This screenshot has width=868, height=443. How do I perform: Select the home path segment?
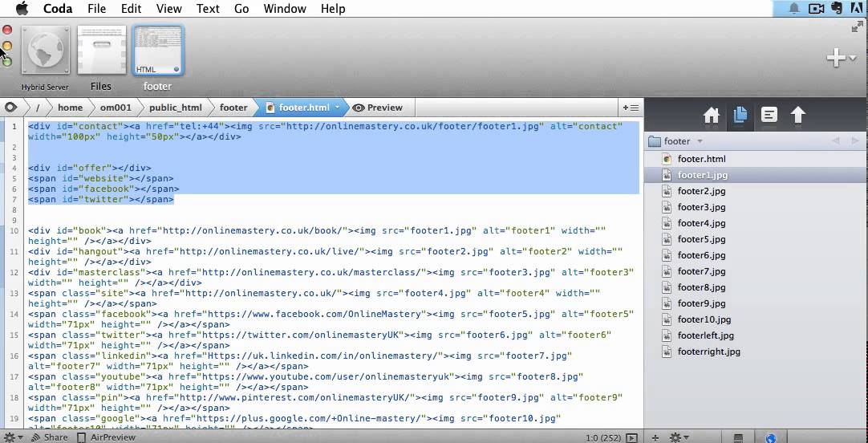coord(70,108)
